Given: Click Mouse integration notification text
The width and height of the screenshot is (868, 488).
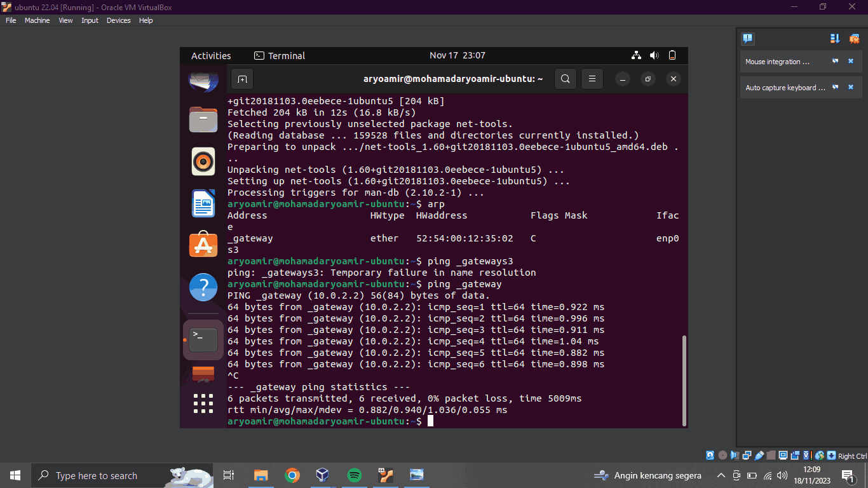Looking at the screenshot, I should tap(778, 62).
